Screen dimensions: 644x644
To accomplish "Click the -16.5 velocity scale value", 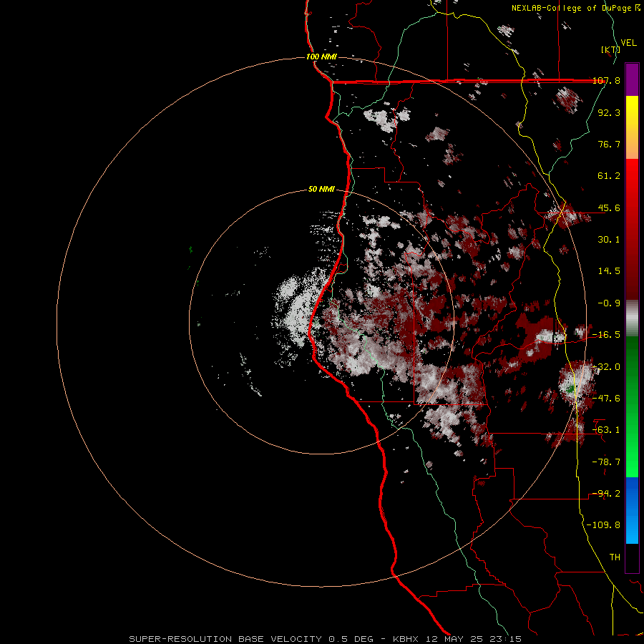I will pyautogui.click(x=606, y=335).
